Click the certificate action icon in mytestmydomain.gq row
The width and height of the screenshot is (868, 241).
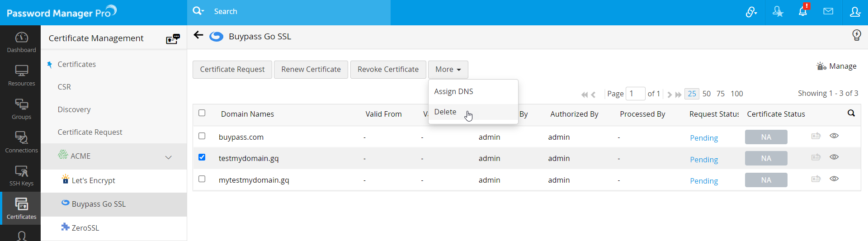point(816,179)
